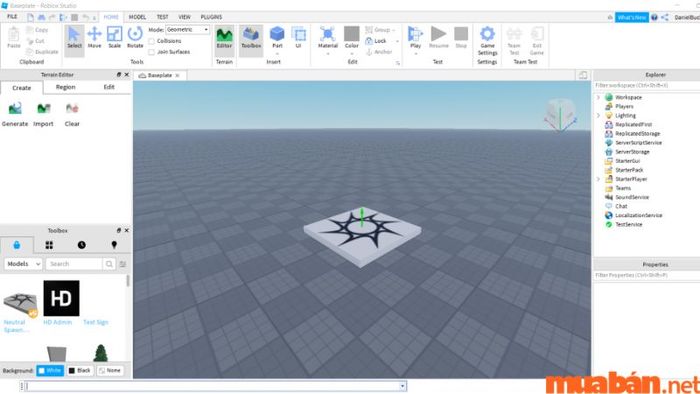Start the Play test

point(415,37)
